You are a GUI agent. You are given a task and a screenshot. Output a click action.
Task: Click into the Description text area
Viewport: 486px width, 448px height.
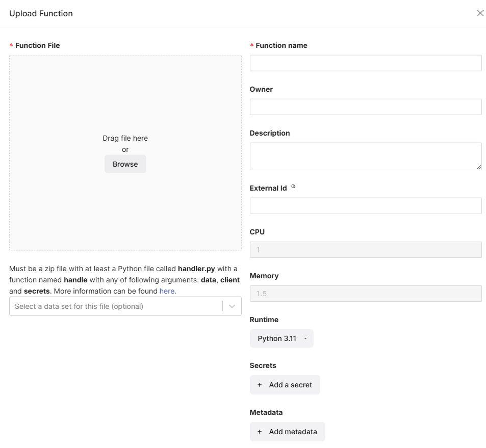[366, 156]
